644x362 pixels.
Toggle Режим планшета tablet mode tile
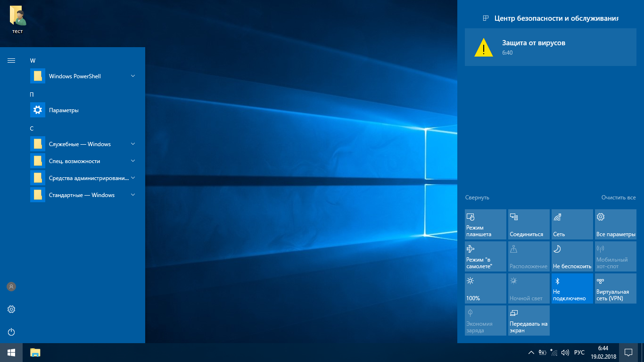tap(486, 224)
